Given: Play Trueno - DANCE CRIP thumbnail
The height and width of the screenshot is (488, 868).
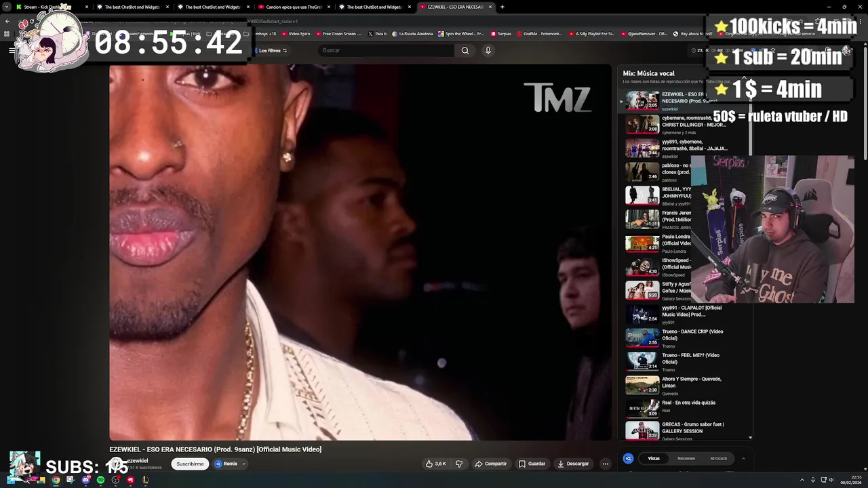Looking at the screenshot, I should point(642,338).
